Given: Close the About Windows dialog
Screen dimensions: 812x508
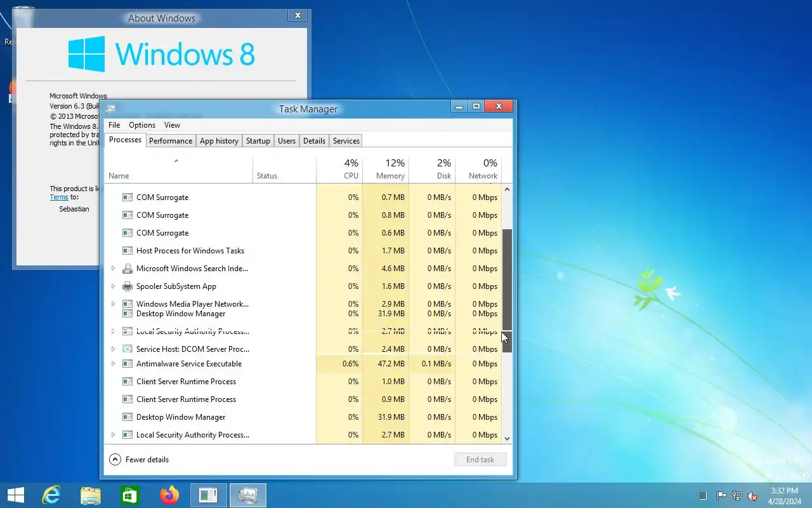Looking at the screenshot, I should coord(297,15).
